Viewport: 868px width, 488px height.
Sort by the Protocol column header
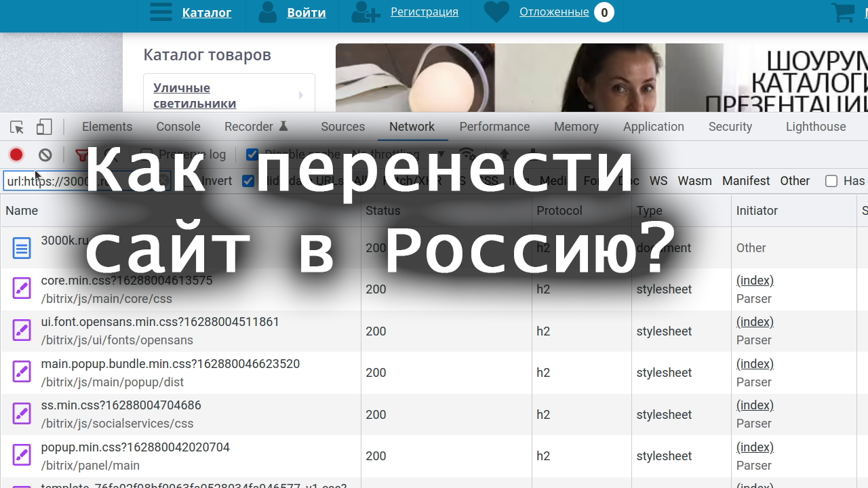tap(581, 211)
